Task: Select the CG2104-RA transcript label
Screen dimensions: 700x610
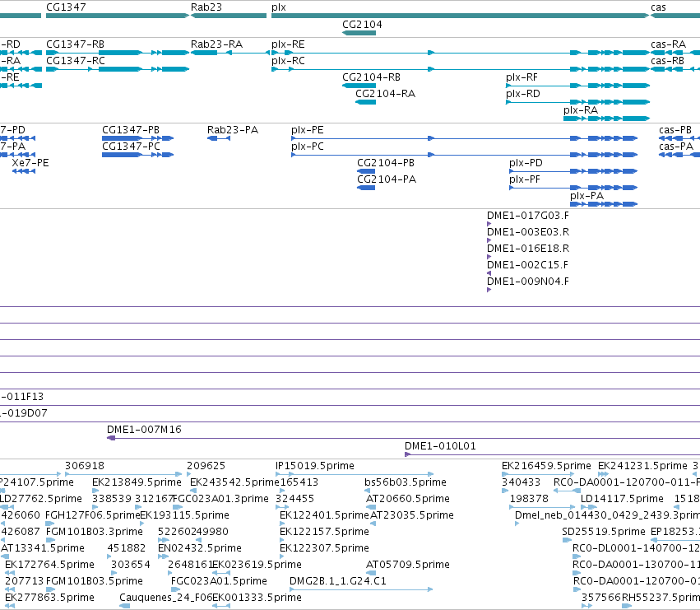Action: coord(385,94)
